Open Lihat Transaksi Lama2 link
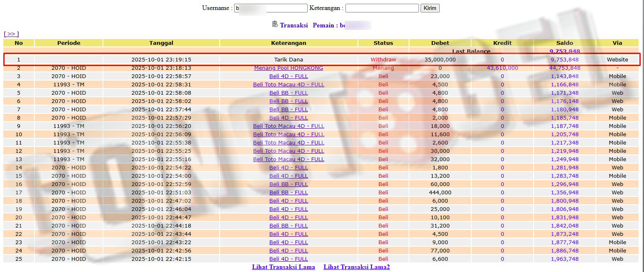The height and width of the screenshot is (272, 644). coord(356,267)
